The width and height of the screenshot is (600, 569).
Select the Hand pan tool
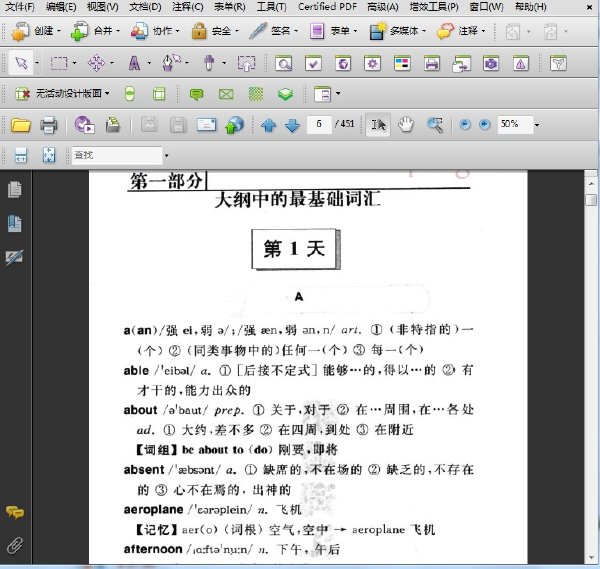(x=406, y=124)
